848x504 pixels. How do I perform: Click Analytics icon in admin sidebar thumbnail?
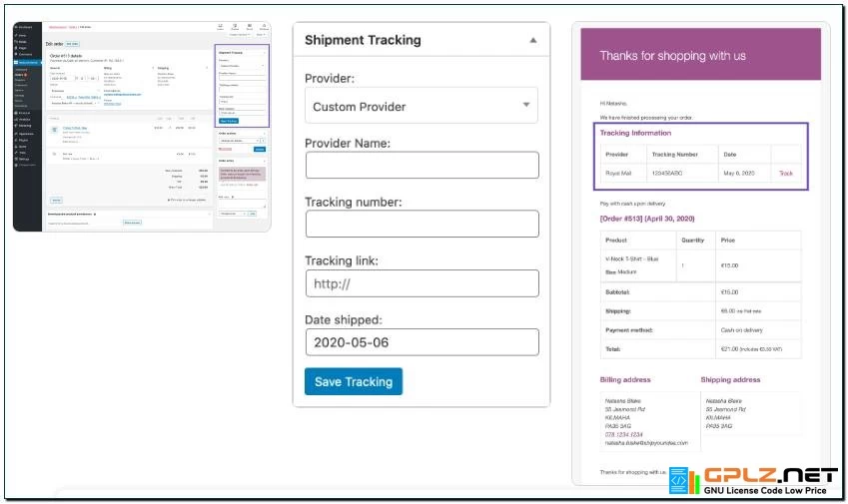pos(16,120)
